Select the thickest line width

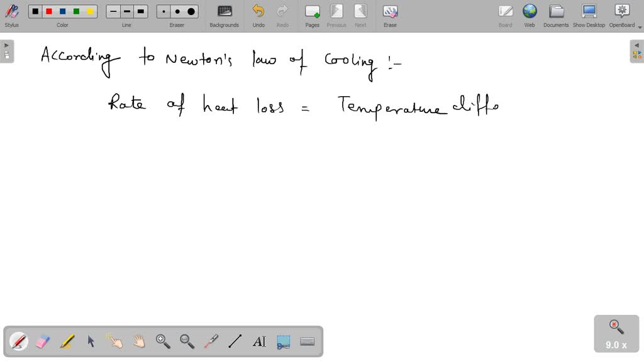click(x=141, y=11)
